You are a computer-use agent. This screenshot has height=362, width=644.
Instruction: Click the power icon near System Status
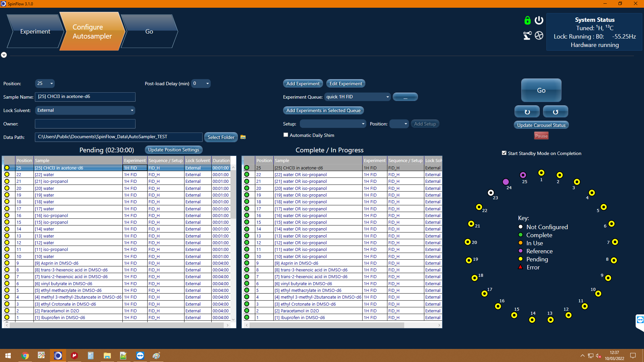pyautogui.click(x=539, y=20)
